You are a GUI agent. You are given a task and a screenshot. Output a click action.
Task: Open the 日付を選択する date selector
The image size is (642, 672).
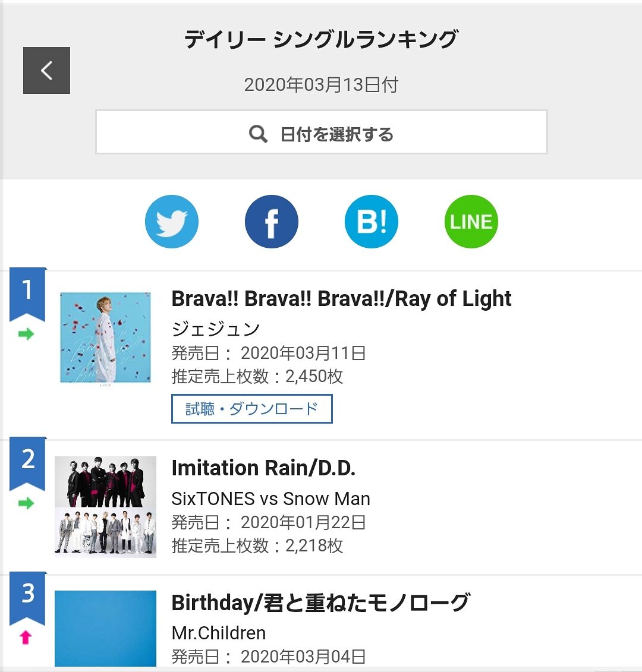(x=321, y=132)
